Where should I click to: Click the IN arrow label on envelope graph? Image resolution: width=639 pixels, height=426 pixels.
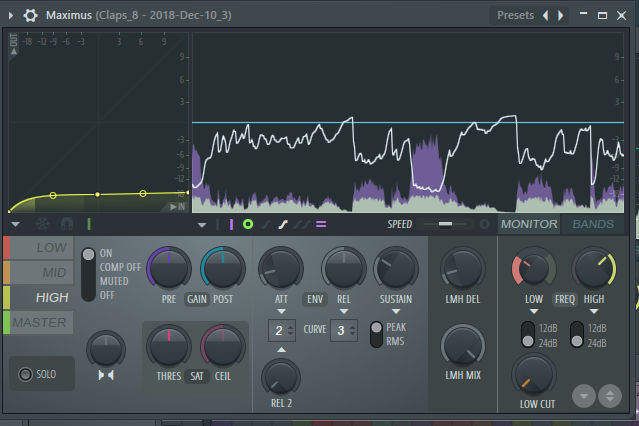coord(178,207)
